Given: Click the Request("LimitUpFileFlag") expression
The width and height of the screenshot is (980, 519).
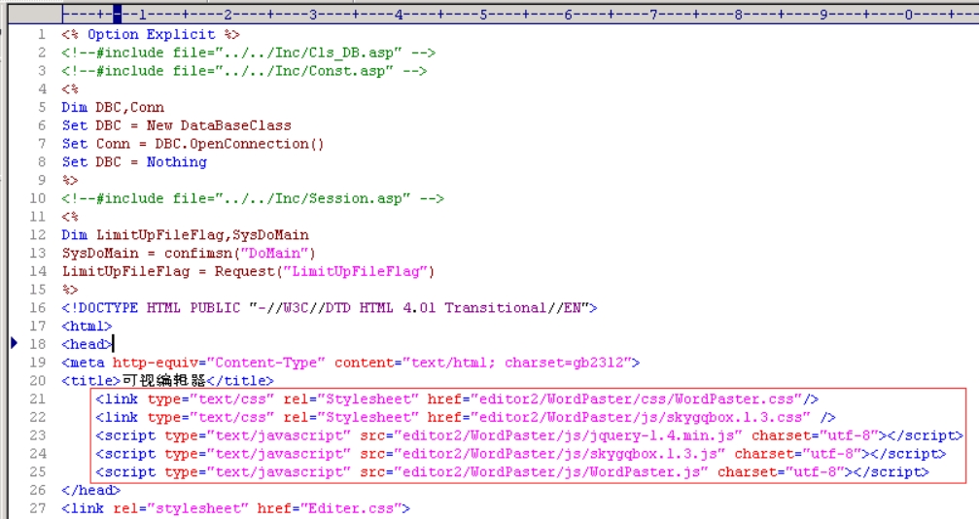Looking at the screenshot, I should point(324,271).
